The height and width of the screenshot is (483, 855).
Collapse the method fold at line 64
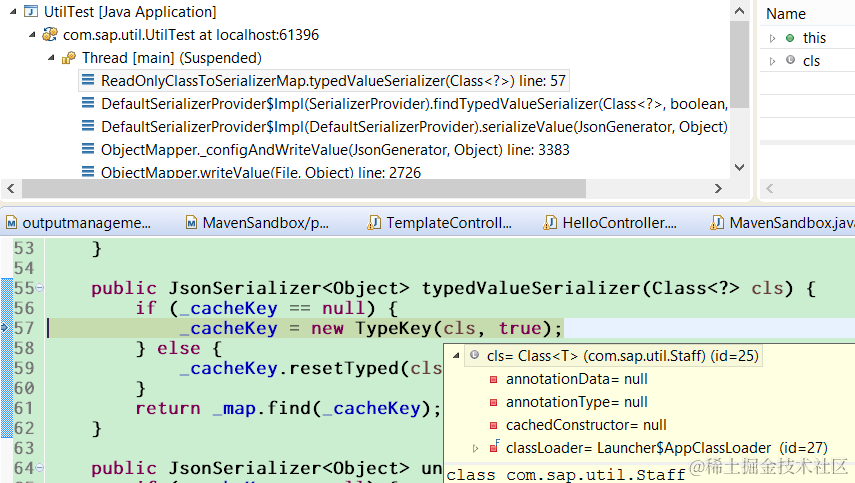point(40,468)
